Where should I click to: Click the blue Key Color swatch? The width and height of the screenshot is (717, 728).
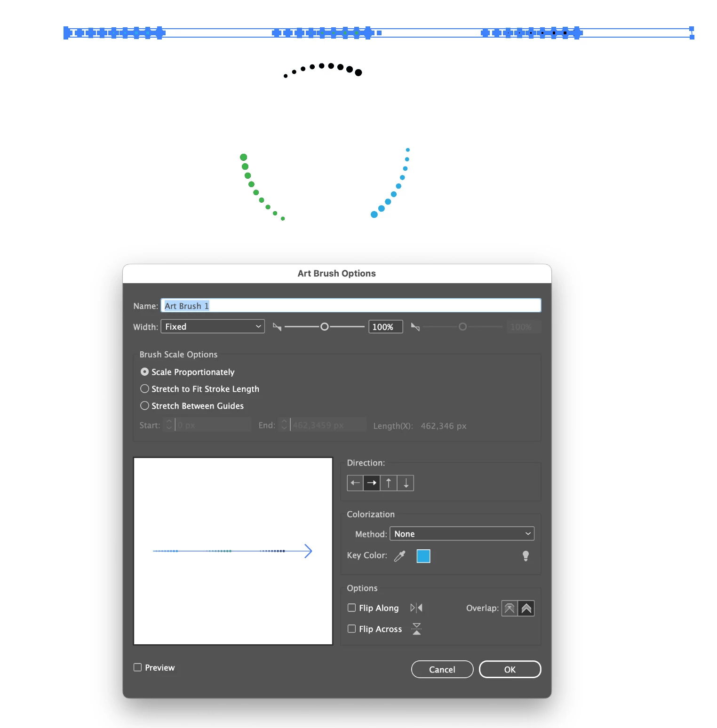pos(423,556)
